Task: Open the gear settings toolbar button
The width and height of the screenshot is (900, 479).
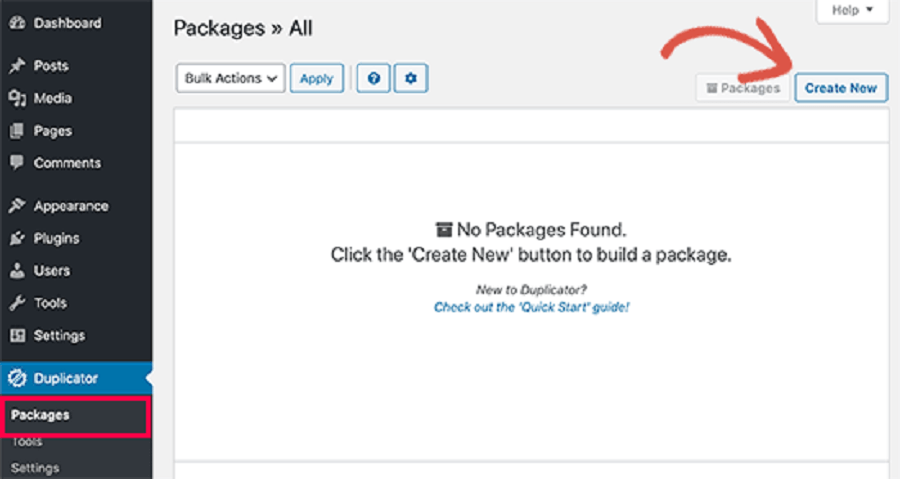Action: click(410, 78)
